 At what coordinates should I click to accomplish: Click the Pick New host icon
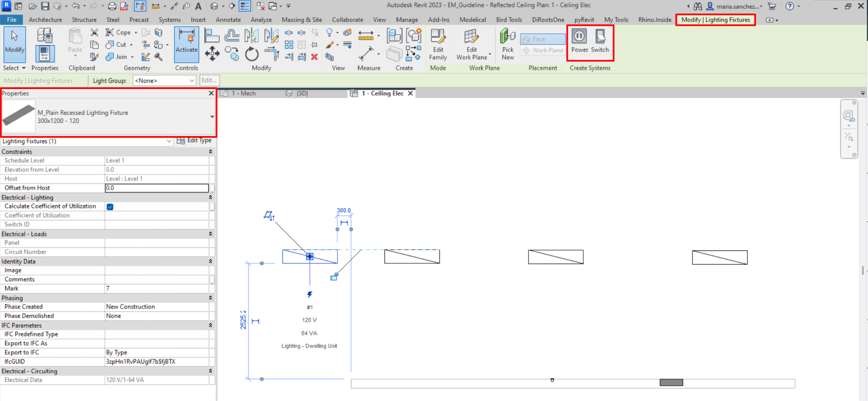tap(508, 44)
